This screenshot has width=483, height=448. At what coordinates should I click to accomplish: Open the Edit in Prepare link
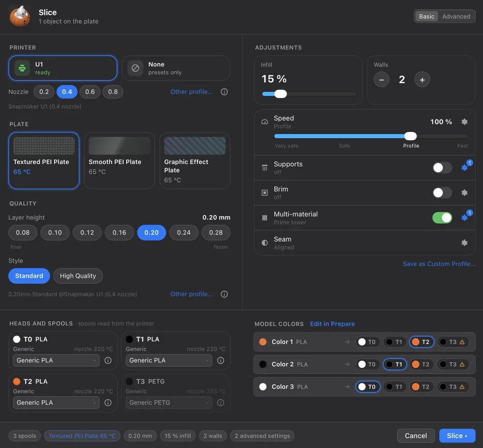(x=332, y=324)
